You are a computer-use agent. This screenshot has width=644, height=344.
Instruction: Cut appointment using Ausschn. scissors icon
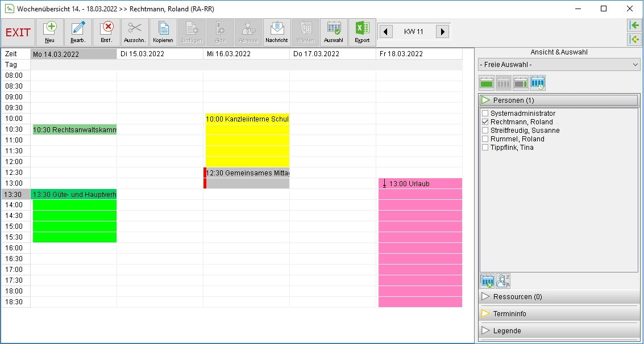pyautogui.click(x=135, y=32)
